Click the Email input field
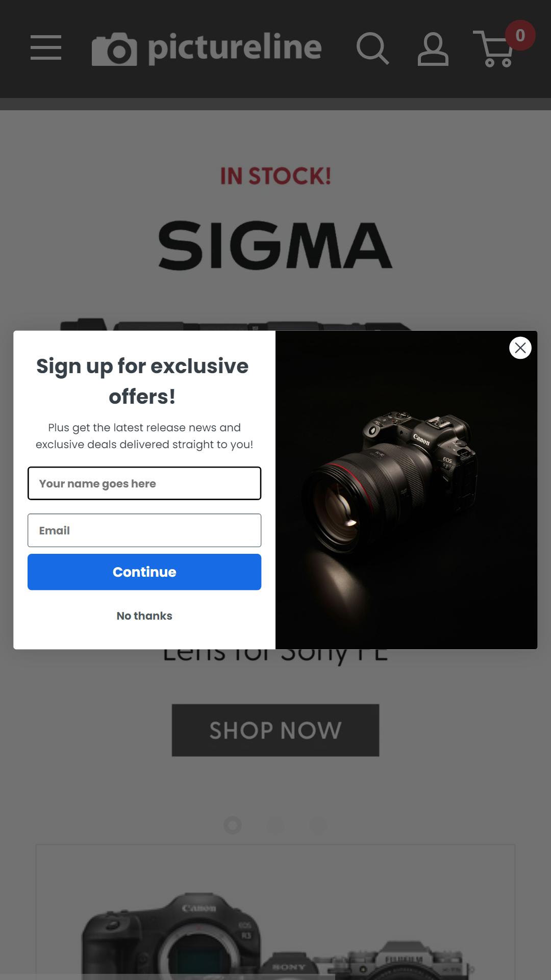 coord(144,530)
